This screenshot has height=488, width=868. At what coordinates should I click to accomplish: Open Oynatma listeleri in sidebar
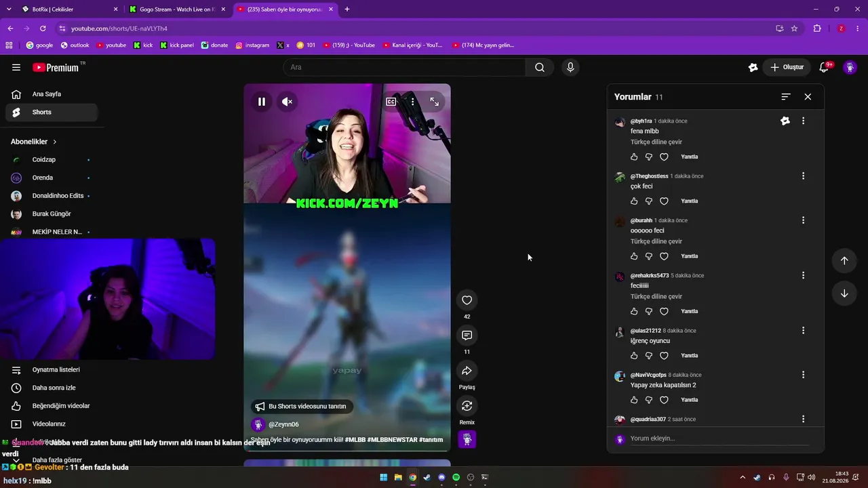click(x=52, y=370)
